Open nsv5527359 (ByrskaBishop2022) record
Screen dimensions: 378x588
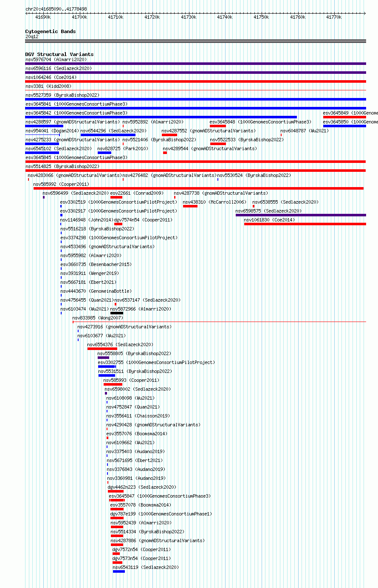(62, 95)
